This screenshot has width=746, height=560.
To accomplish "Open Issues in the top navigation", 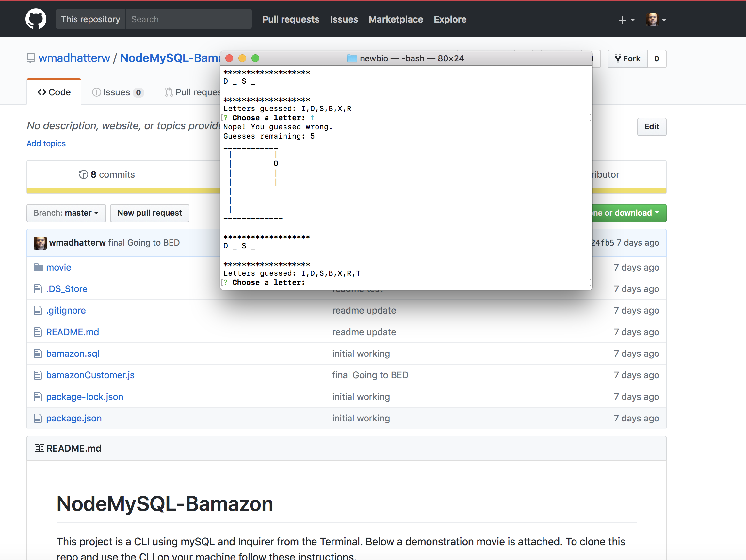I will pyautogui.click(x=344, y=19).
